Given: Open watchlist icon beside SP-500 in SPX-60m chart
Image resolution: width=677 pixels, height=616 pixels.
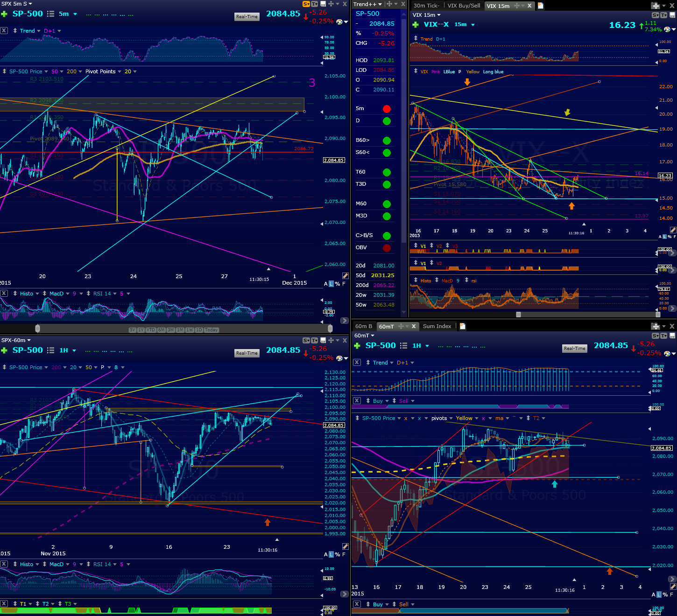Looking at the screenshot, I should 51,350.
